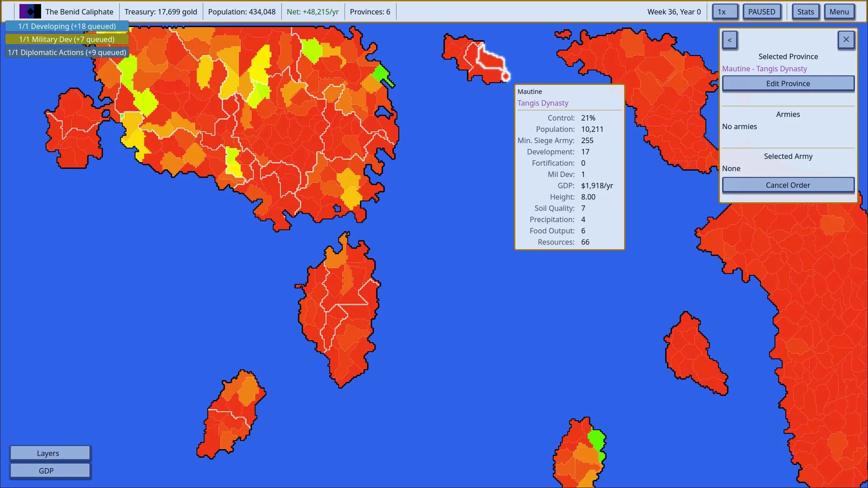
Task: Click the Edit Province button
Action: 788,84
